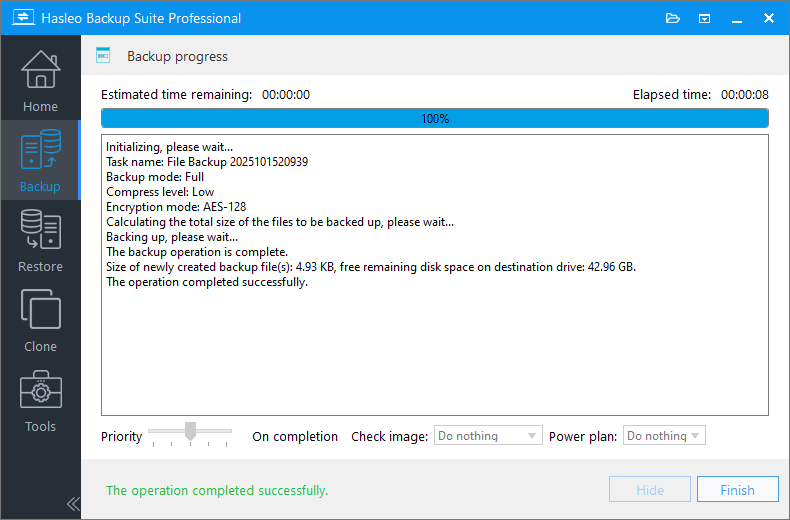This screenshot has width=790, height=520.
Task: Click the Elapsed time value 00:00:08
Action: [x=745, y=94]
